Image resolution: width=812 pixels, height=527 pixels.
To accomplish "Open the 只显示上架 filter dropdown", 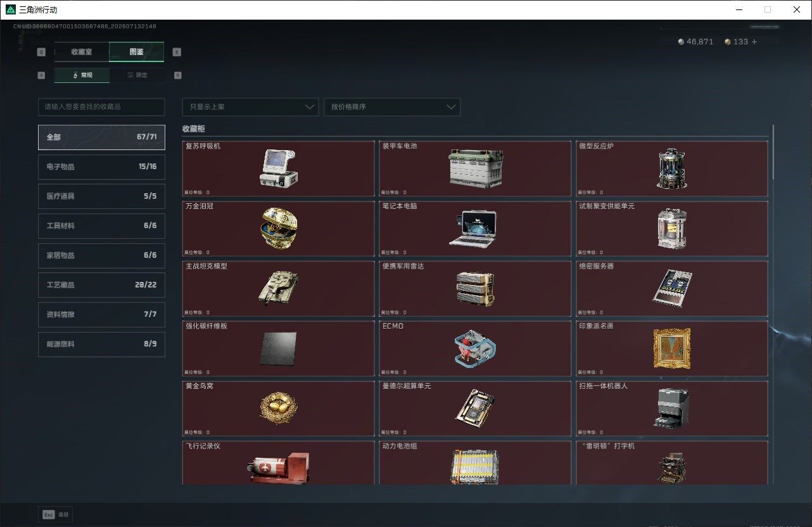I will click(x=250, y=107).
